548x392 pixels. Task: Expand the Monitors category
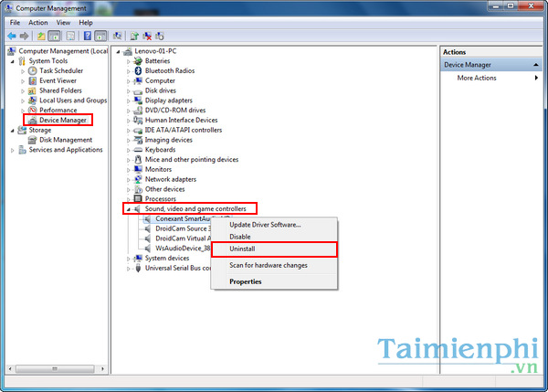(128, 170)
